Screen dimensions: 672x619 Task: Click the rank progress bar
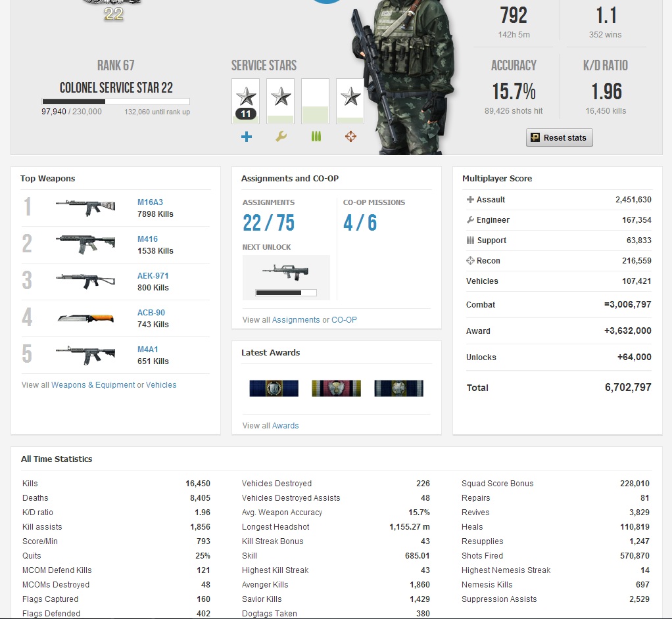pos(116,102)
